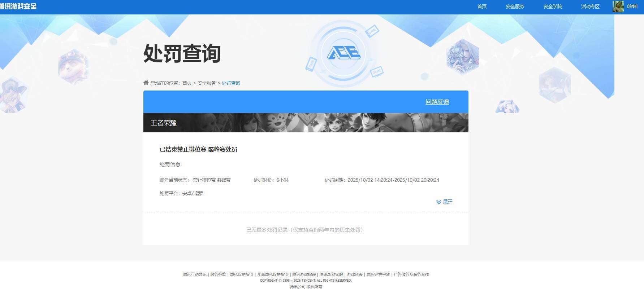The width and height of the screenshot is (644, 295).
Task: Click the 处罚平台：安卓/鸿蒙 text
Action: coord(181,193)
